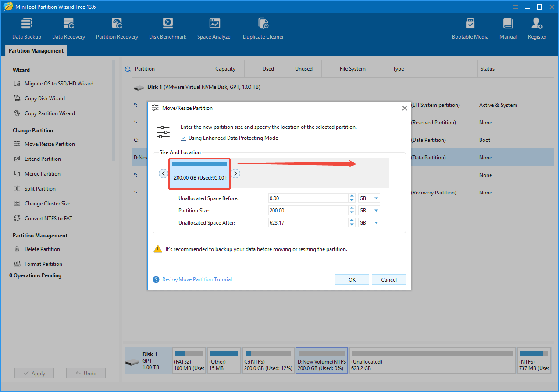This screenshot has width=559, height=392.
Task: Open the hamburger menu in title bar
Action: coord(515,7)
